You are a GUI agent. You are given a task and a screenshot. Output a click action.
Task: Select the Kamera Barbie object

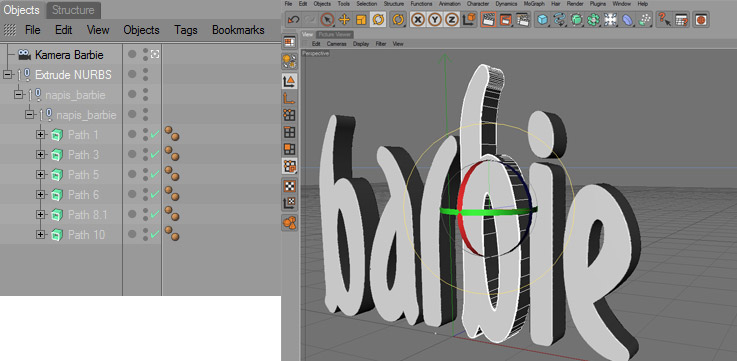click(69, 55)
